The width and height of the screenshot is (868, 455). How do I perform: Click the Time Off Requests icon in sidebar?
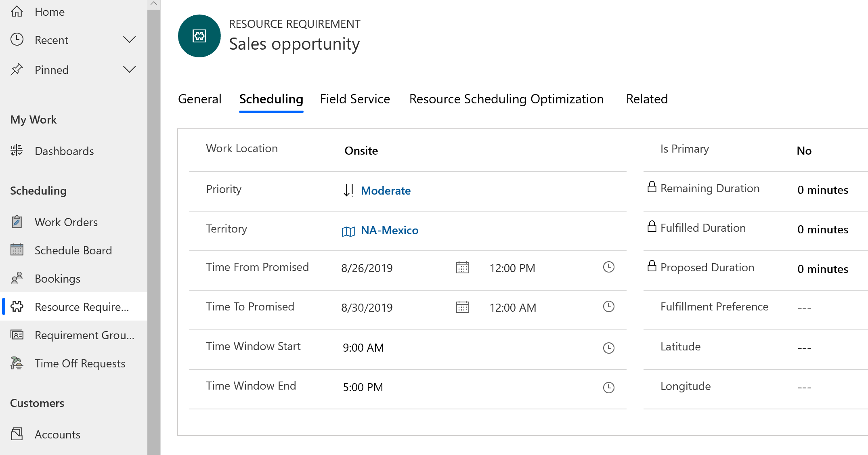(x=17, y=363)
